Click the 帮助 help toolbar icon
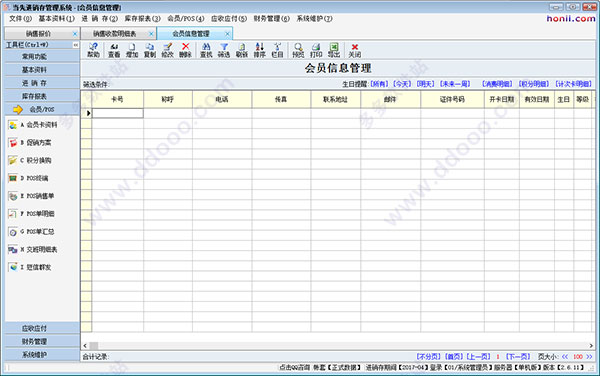Screen dimensions: 600x376 click(x=93, y=50)
